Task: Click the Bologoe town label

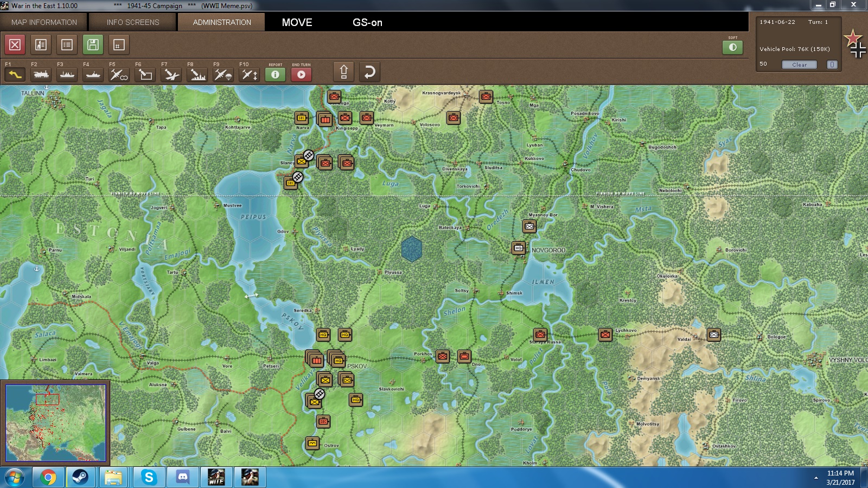Action: (776, 337)
